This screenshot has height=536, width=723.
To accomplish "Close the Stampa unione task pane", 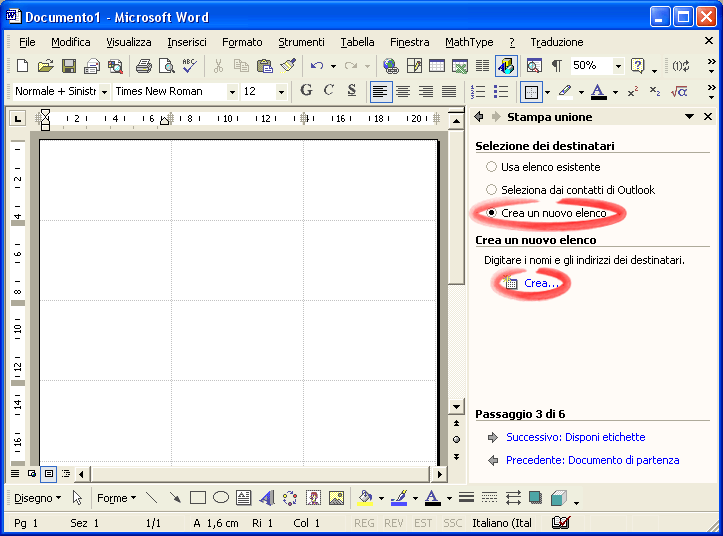I will (x=708, y=117).
